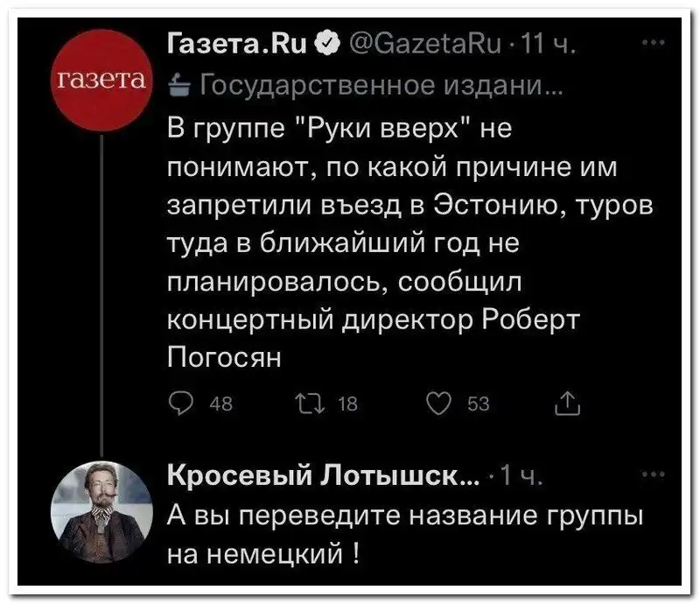Click the retweet count 18
Screen dimensions: 700x604
[345, 403]
